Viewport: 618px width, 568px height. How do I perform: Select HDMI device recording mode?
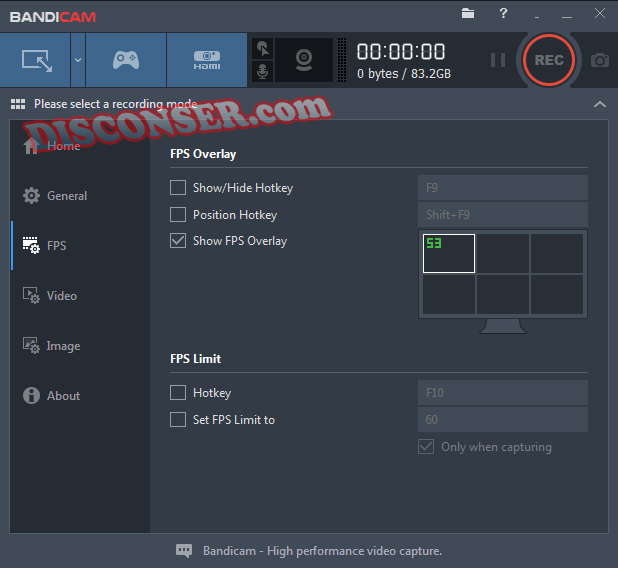point(207,60)
